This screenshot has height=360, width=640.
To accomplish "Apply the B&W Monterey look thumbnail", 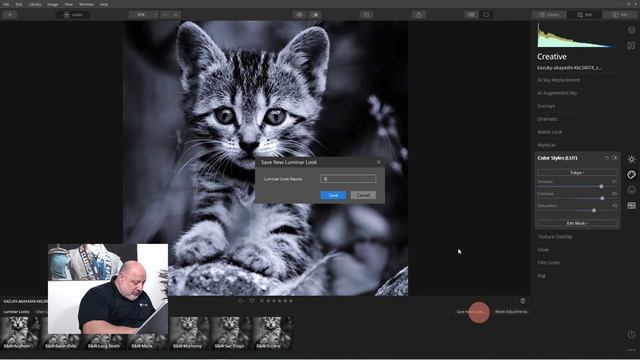I will pos(189,333).
